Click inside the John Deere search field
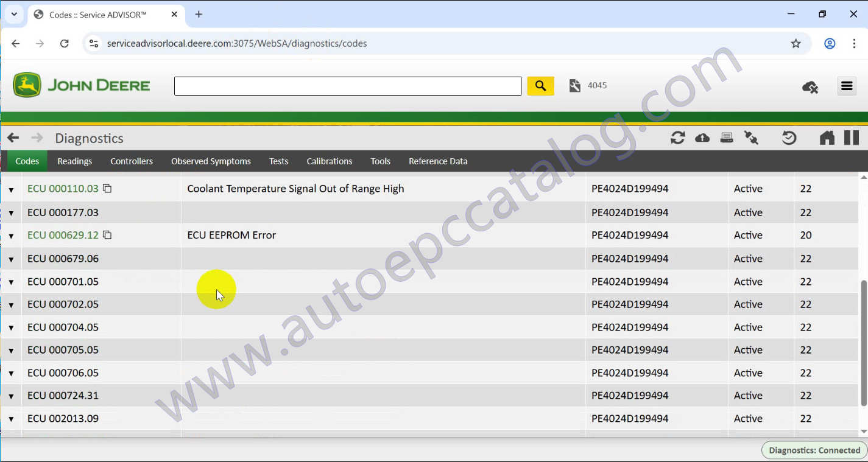The height and width of the screenshot is (462, 868). tap(347, 85)
